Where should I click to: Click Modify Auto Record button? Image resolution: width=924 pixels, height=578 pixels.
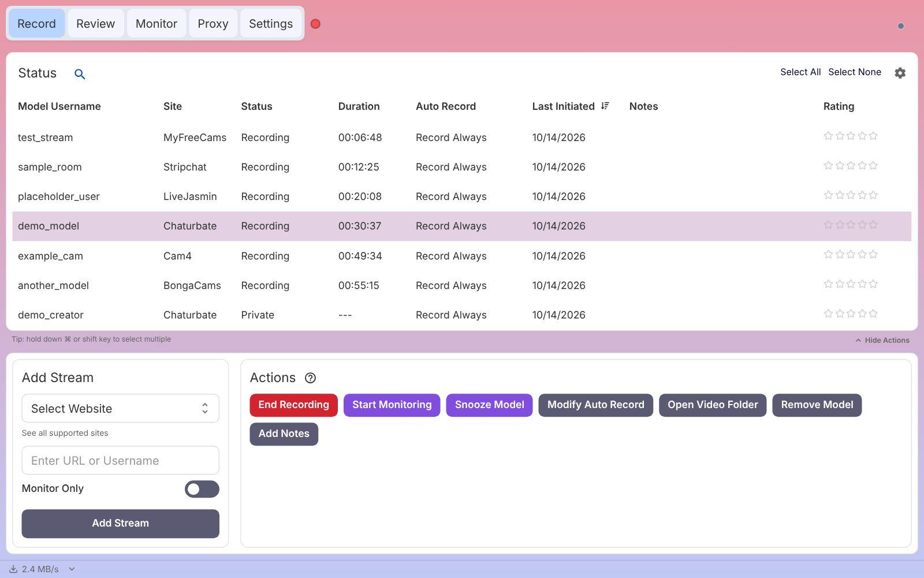(595, 405)
